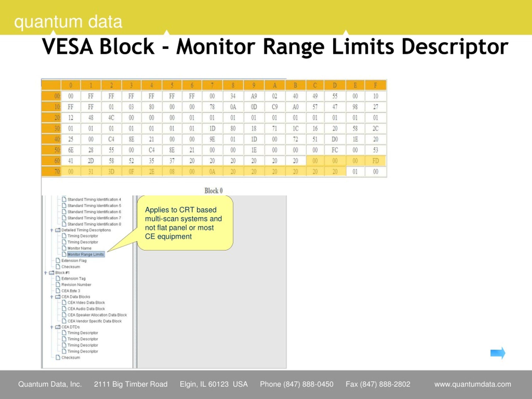Click hex cell "34"
The image size is (532, 399).
tap(233, 96)
